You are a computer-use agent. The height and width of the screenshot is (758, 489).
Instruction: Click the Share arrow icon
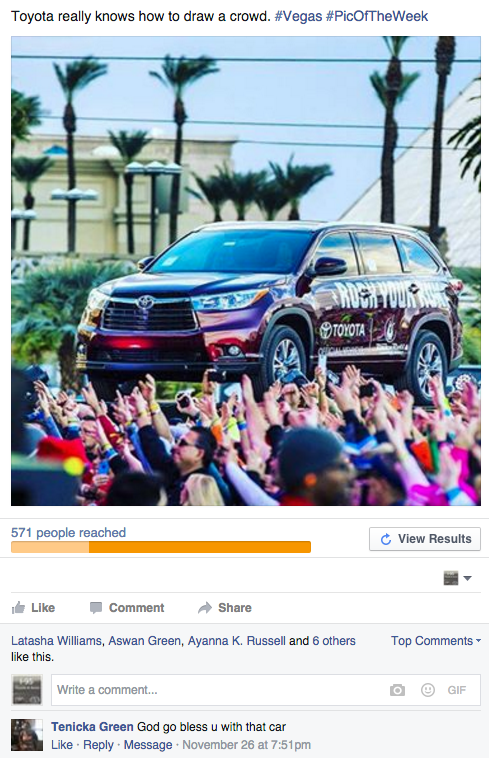205,608
